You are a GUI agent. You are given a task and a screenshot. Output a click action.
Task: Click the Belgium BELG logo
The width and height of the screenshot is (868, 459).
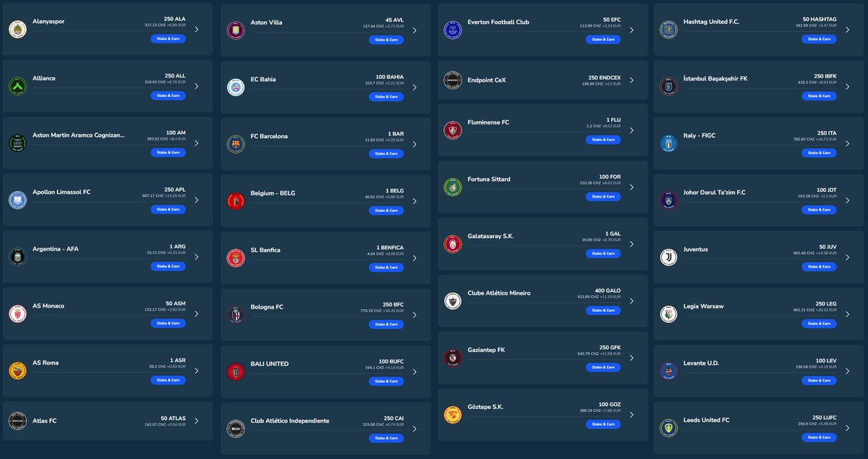coord(236,201)
